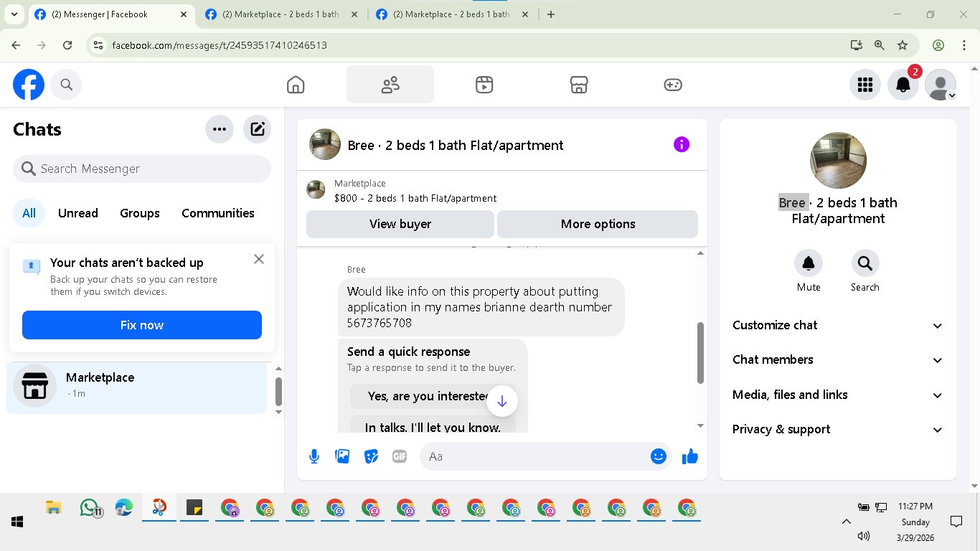Reload the page in Chrome

pyautogui.click(x=67, y=45)
